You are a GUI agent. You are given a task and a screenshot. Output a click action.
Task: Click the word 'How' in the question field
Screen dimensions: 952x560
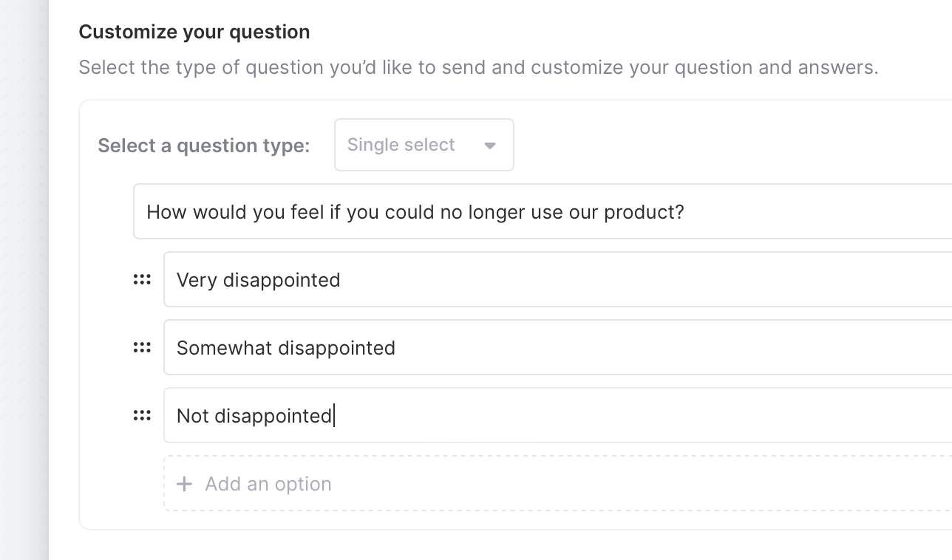coord(166,213)
